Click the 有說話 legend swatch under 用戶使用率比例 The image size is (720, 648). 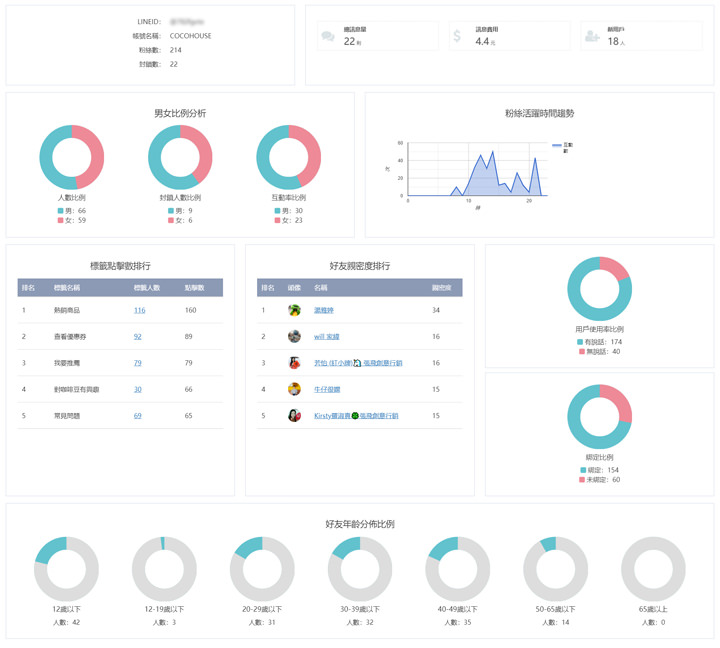pos(580,342)
